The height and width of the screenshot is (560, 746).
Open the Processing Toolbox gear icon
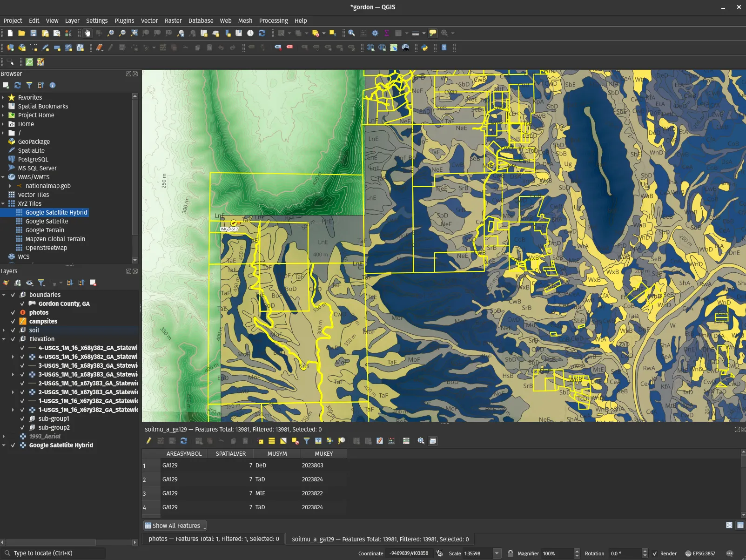pyautogui.click(x=375, y=33)
